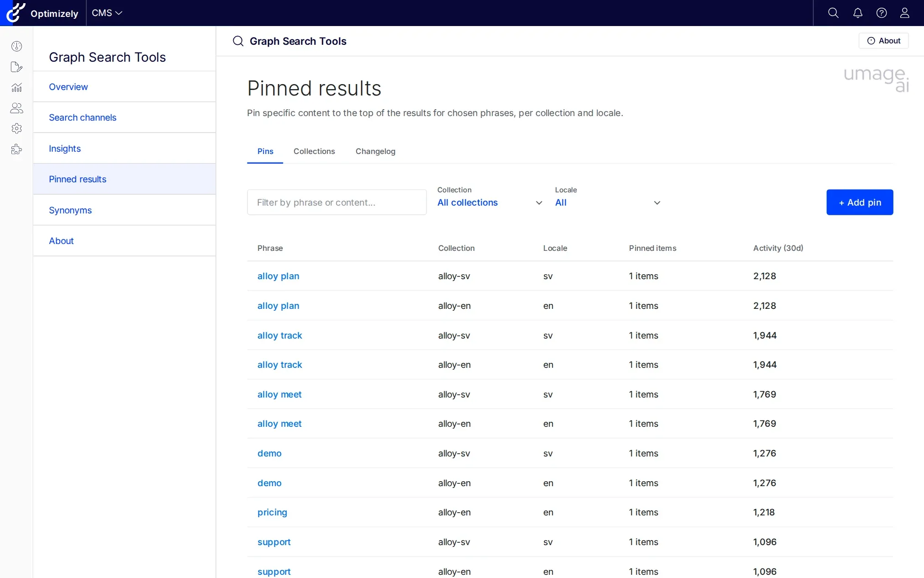Open the Collection filter dropdown

pyautogui.click(x=489, y=202)
